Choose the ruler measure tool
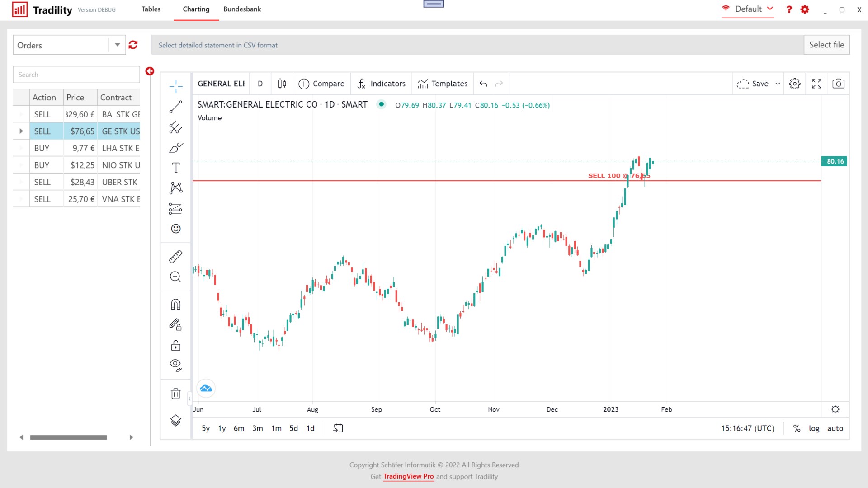The height and width of the screenshot is (488, 868). point(175,257)
